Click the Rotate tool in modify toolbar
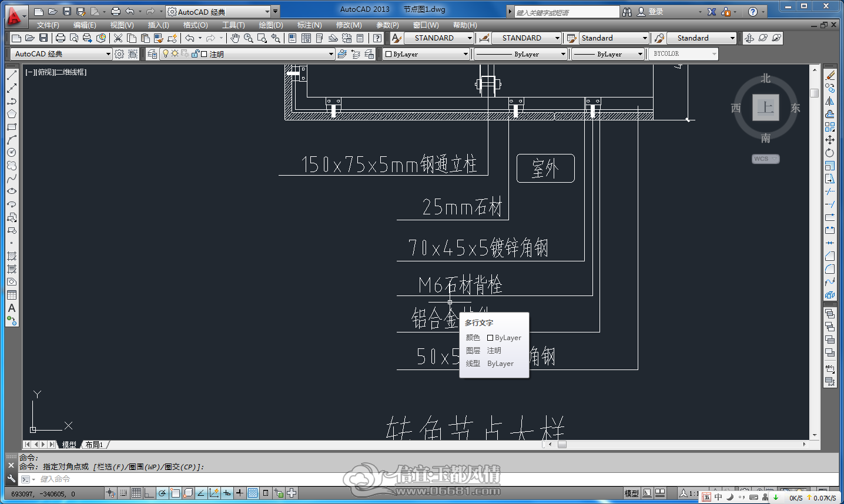844x504 pixels. (x=830, y=153)
